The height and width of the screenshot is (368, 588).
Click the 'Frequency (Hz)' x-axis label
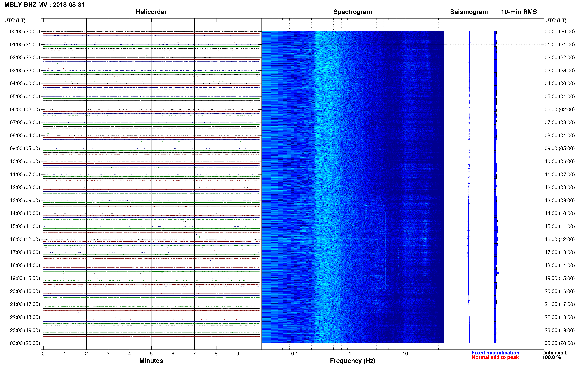[x=352, y=361]
